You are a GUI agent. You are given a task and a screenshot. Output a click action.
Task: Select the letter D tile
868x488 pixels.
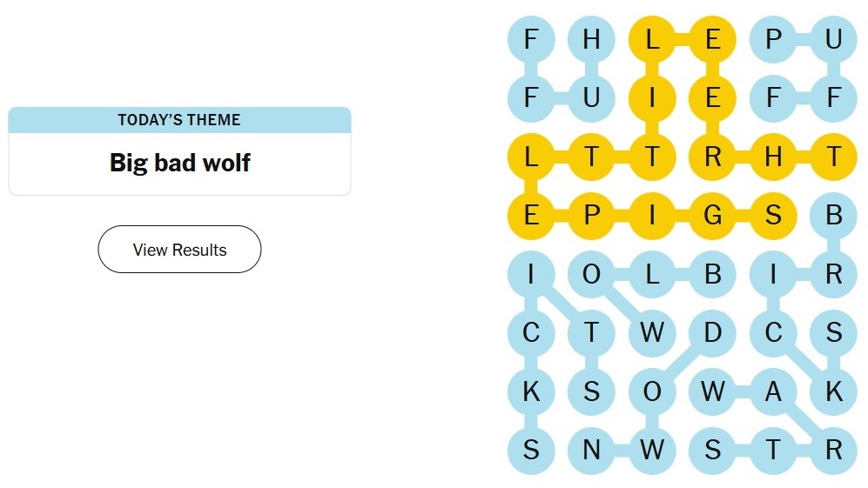[712, 332]
